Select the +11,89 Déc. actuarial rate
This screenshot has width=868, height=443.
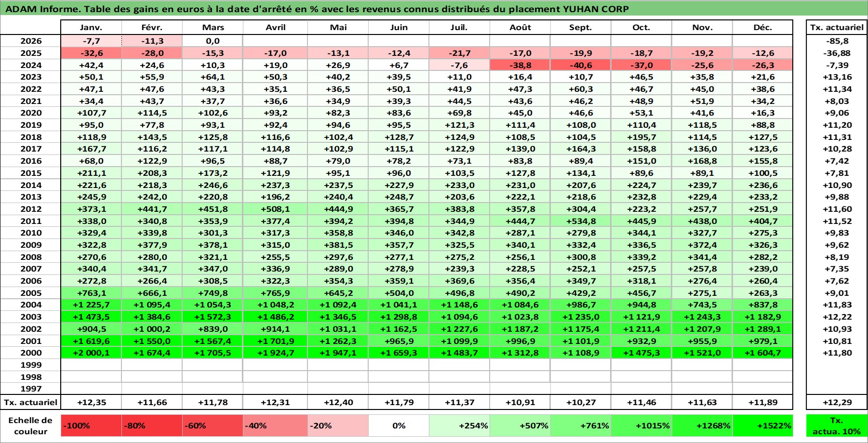pos(763,402)
